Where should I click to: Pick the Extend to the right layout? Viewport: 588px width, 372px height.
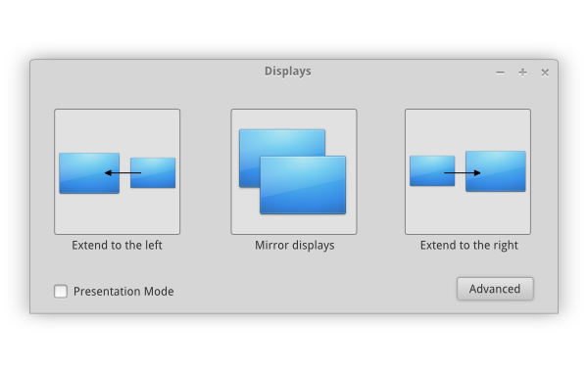pos(467,171)
